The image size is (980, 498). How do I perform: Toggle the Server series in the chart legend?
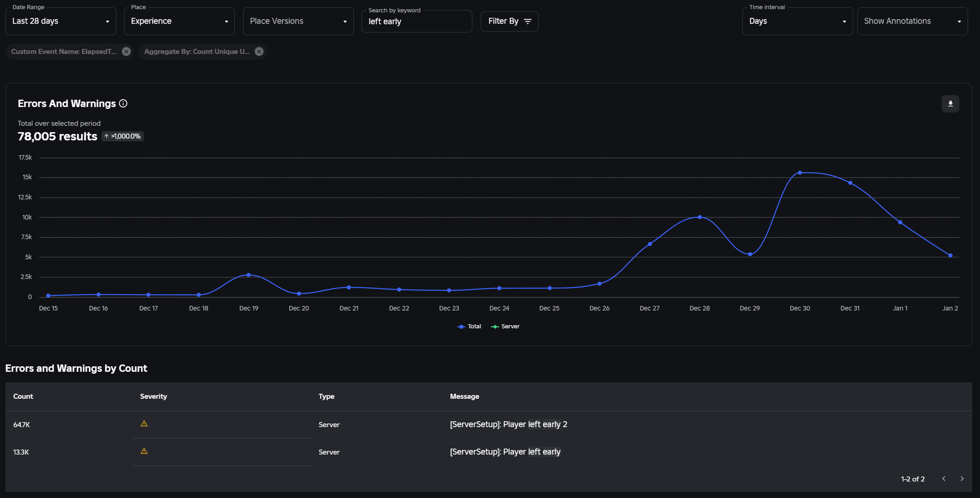click(x=505, y=327)
